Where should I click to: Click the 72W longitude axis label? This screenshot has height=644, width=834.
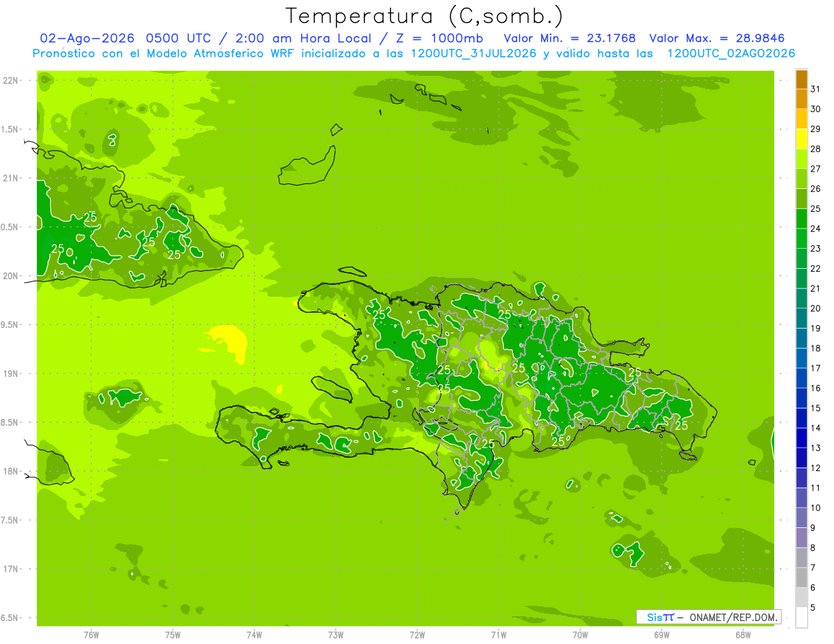tap(417, 634)
